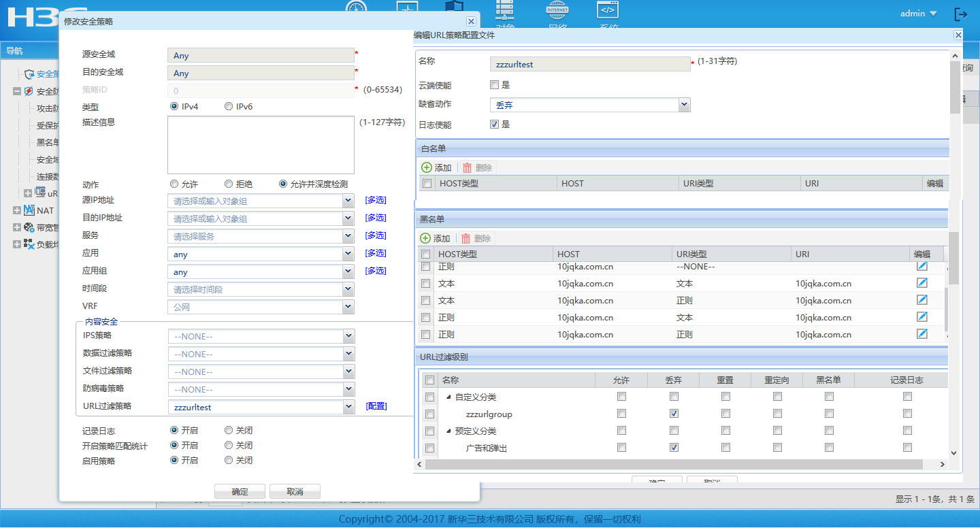Open the 缺省动作 dropdown
This screenshot has width=980, height=528.
(x=685, y=105)
